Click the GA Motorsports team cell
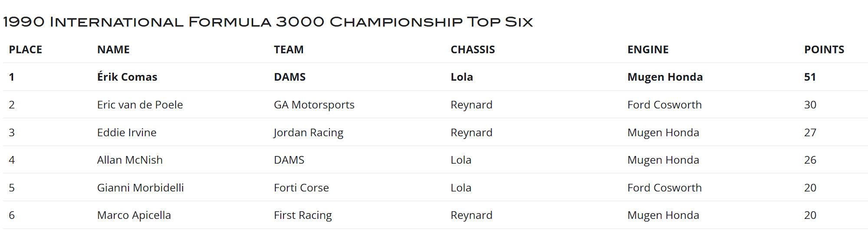 314,105
